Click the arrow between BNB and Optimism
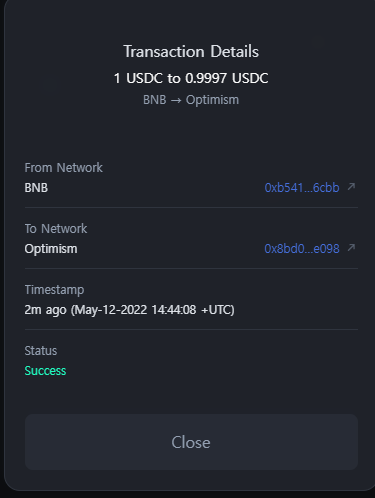This screenshot has width=375, height=498. point(176,100)
